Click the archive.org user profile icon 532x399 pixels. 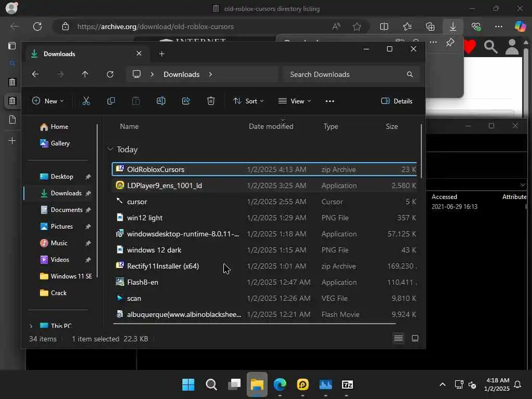click(512, 47)
